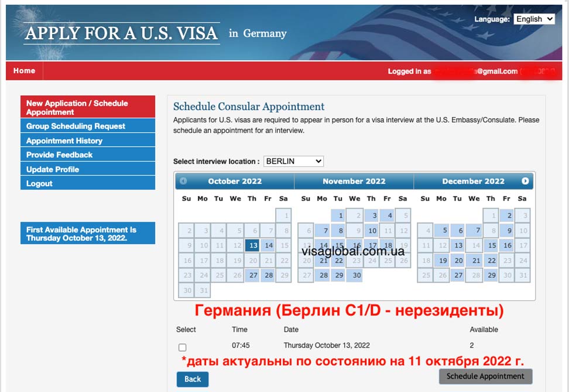569x392 pixels.
Task: Select December 13 in the calendar
Action: click(458, 245)
